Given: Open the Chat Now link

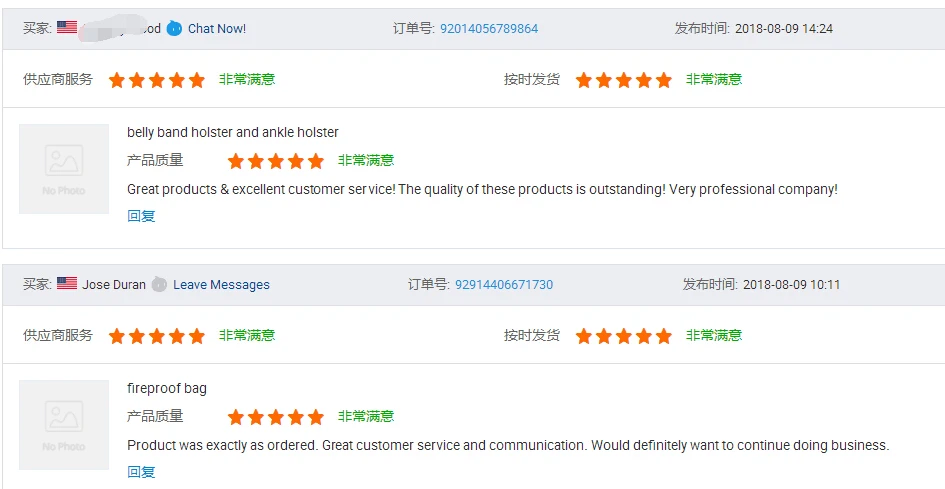Looking at the screenshot, I should click(x=217, y=28).
